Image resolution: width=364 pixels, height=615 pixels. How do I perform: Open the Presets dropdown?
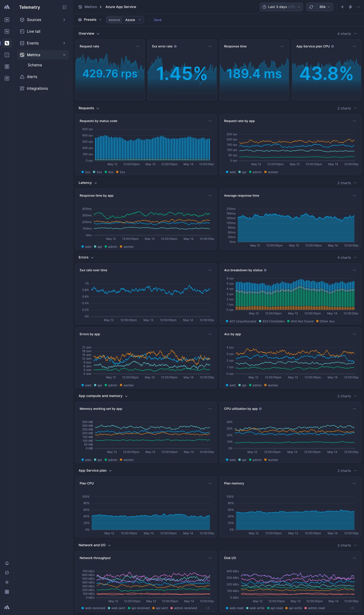[x=90, y=20]
